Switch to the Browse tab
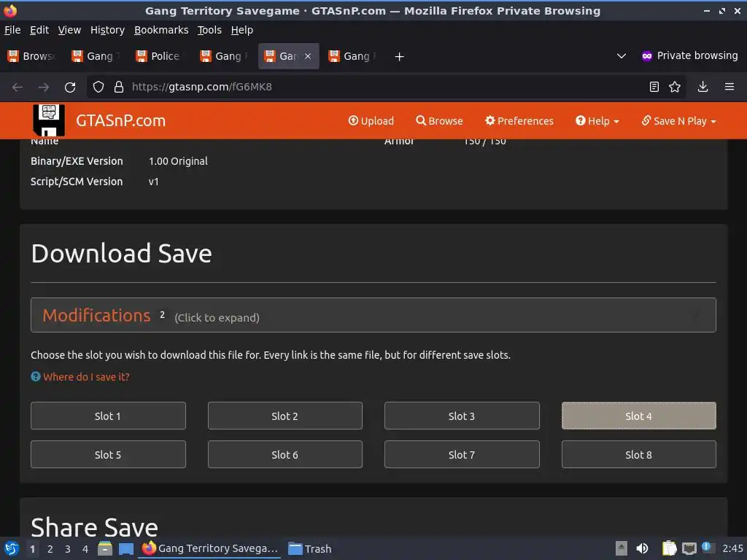Screen dimensions: 747x560 [x=32, y=56]
